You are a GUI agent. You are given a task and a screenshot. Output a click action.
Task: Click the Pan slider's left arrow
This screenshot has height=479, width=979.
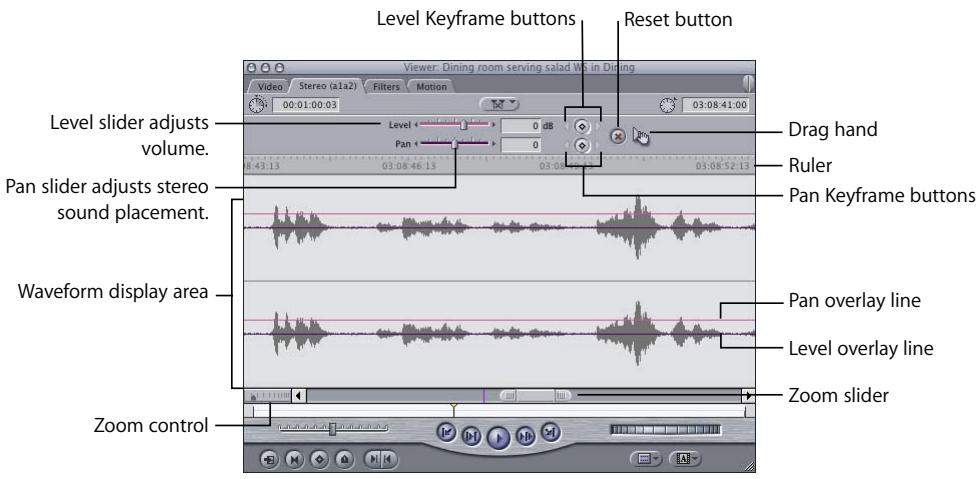pyautogui.click(x=416, y=144)
